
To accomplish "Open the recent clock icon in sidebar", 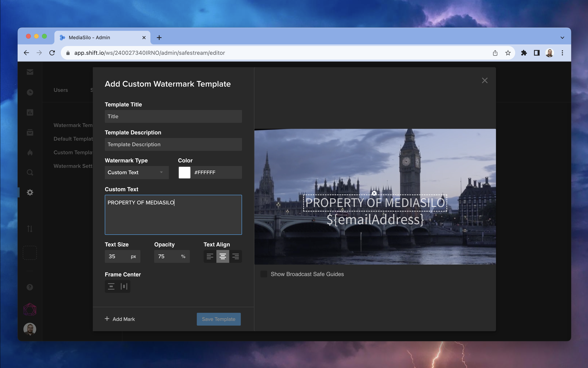I will (x=30, y=92).
